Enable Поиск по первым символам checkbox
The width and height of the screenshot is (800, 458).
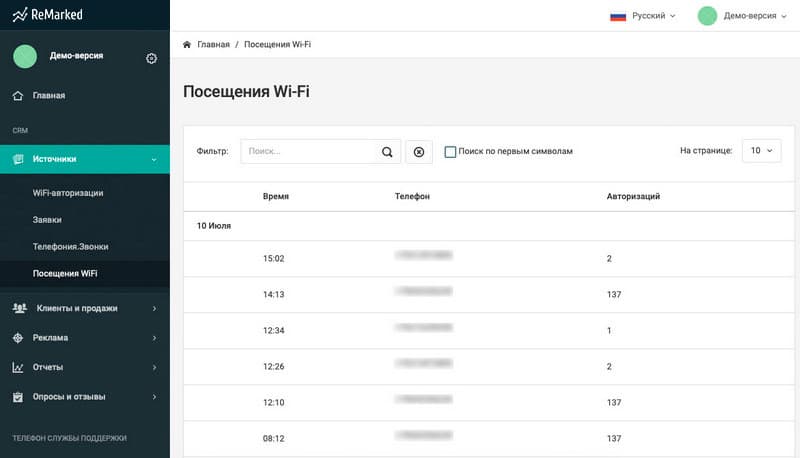tap(450, 151)
